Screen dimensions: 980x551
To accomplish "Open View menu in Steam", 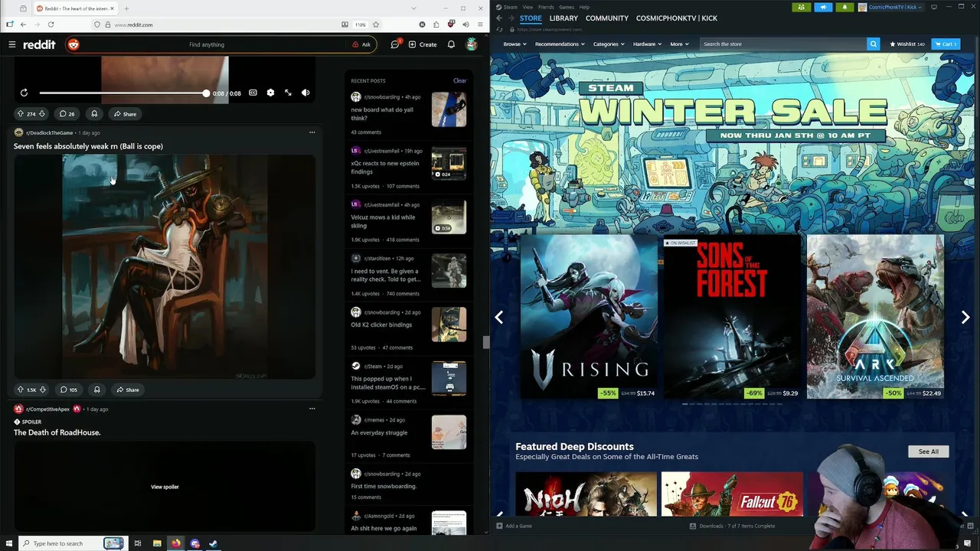I will coord(528,7).
